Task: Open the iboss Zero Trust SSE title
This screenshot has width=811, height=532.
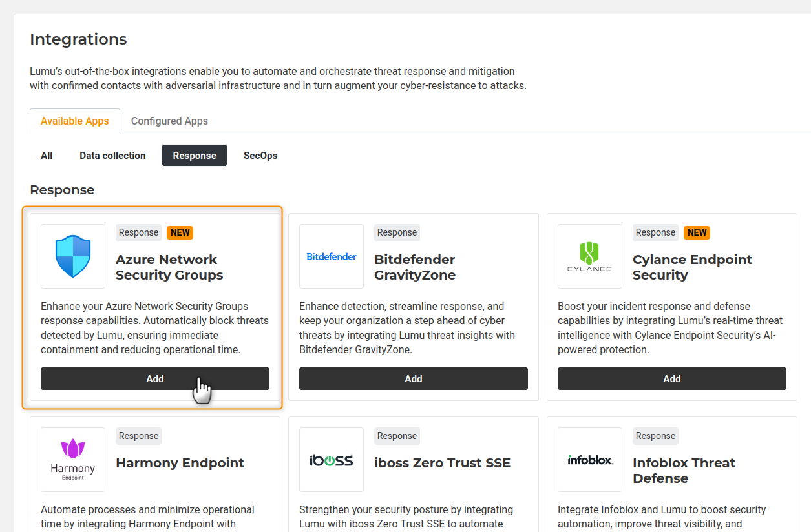Action: coord(442,463)
